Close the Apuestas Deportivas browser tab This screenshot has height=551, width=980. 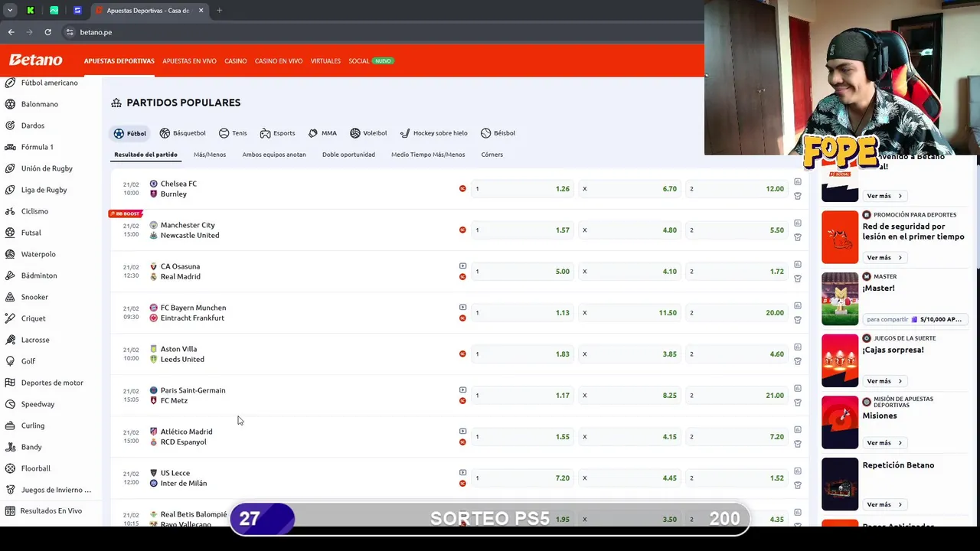(x=201, y=11)
